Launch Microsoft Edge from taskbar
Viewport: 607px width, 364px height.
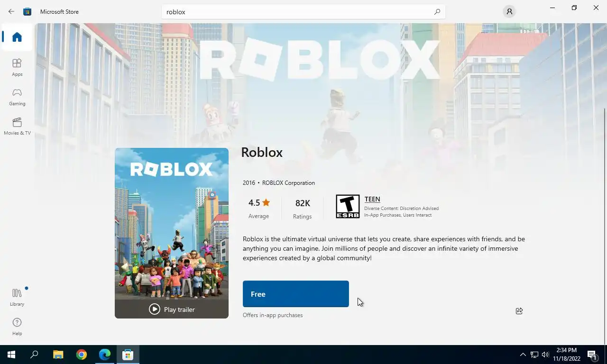point(104,355)
